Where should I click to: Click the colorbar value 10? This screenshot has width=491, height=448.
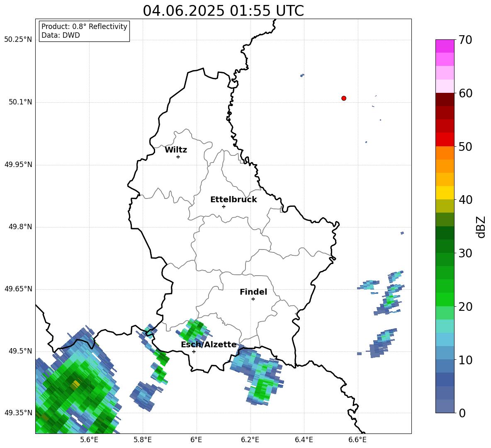465,360
